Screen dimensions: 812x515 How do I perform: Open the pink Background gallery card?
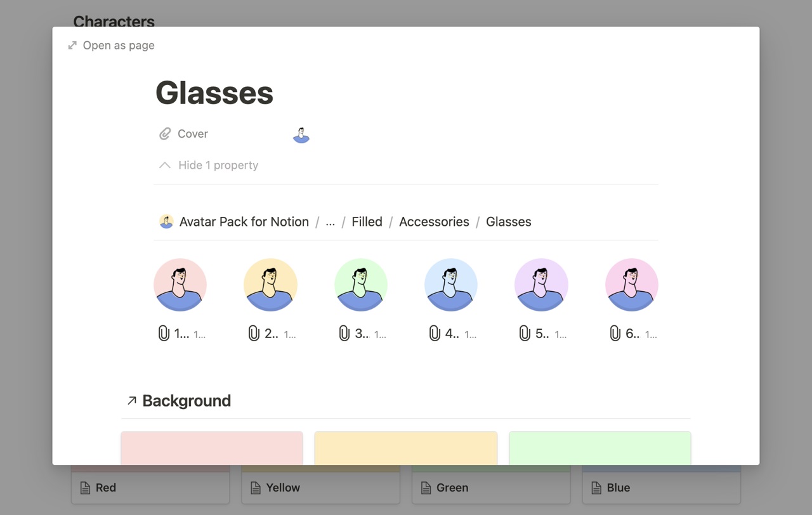[x=212, y=448]
